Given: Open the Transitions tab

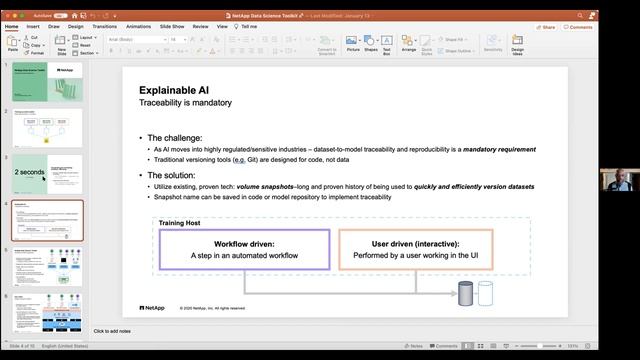Looking at the screenshot, I should pos(104,27).
